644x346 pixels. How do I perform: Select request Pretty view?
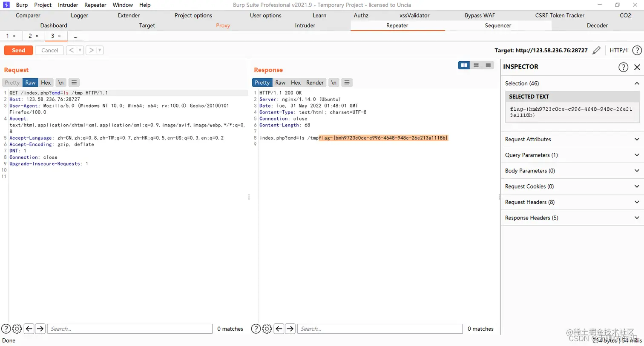(12, 83)
